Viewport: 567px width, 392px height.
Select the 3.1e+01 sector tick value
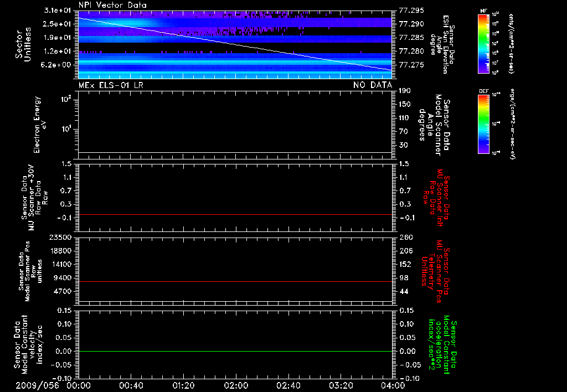pyautogui.click(x=57, y=10)
